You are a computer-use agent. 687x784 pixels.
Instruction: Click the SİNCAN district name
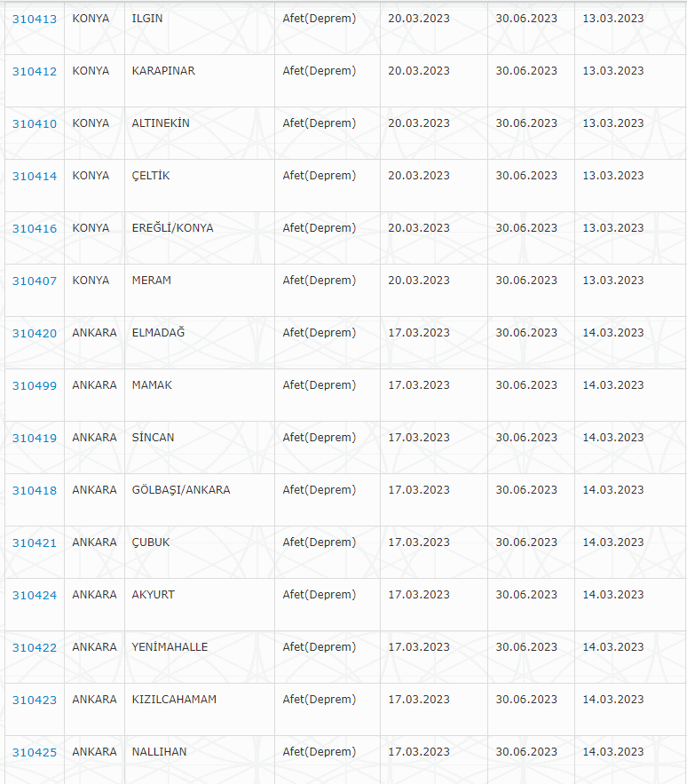click(153, 437)
